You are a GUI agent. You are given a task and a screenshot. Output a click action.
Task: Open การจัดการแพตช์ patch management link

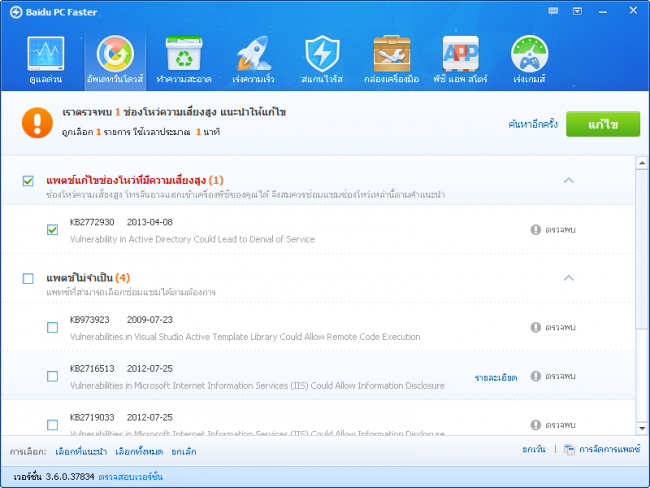(x=609, y=449)
